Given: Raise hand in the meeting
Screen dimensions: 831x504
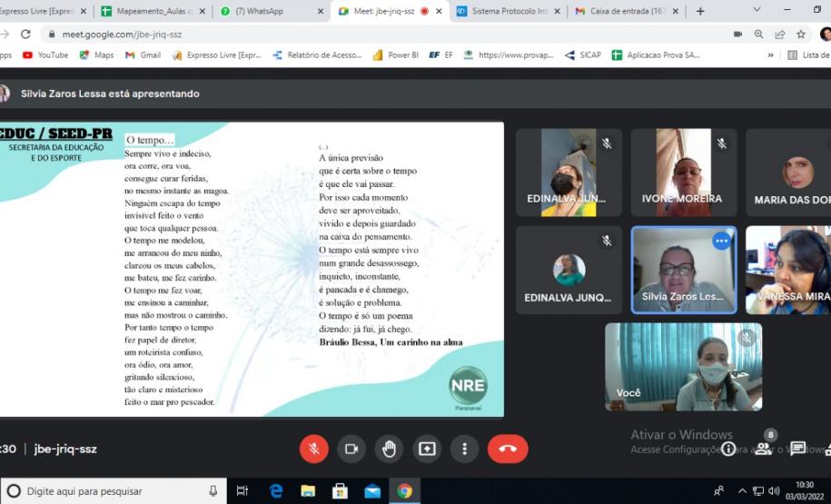Looking at the screenshot, I should 389,449.
